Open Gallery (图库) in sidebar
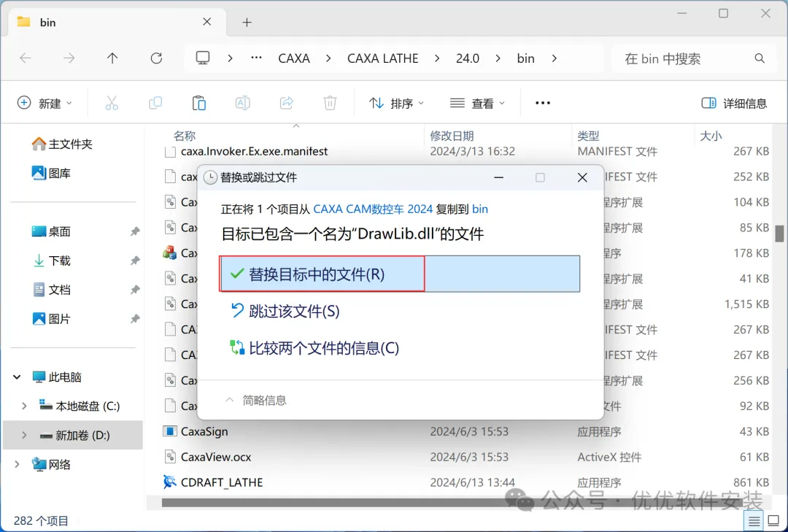This screenshot has width=788, height=532. pyautogui.click(x=51, y=174)
